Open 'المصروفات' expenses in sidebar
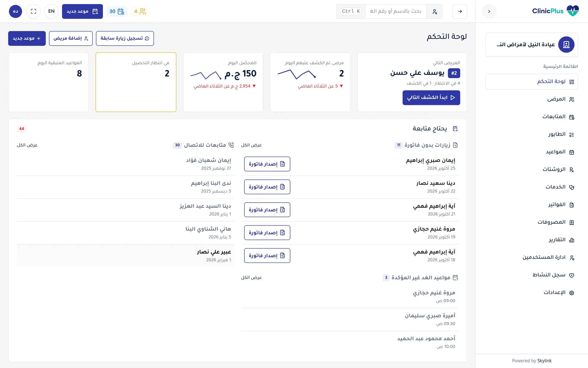Viewport: 588px width, 368px height. pyautogui.click(x=532, y=222)
